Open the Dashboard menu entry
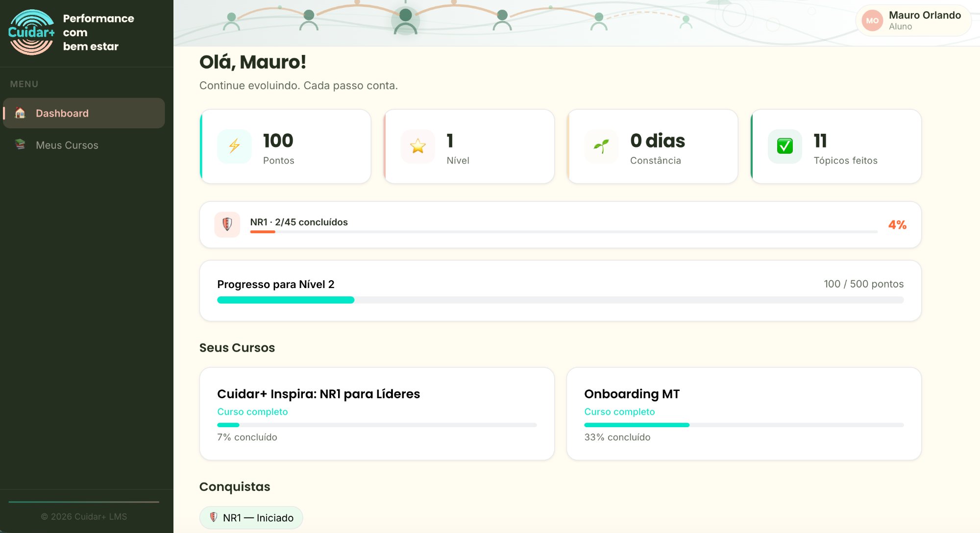The image size is (980, 533). click(62, 113)
